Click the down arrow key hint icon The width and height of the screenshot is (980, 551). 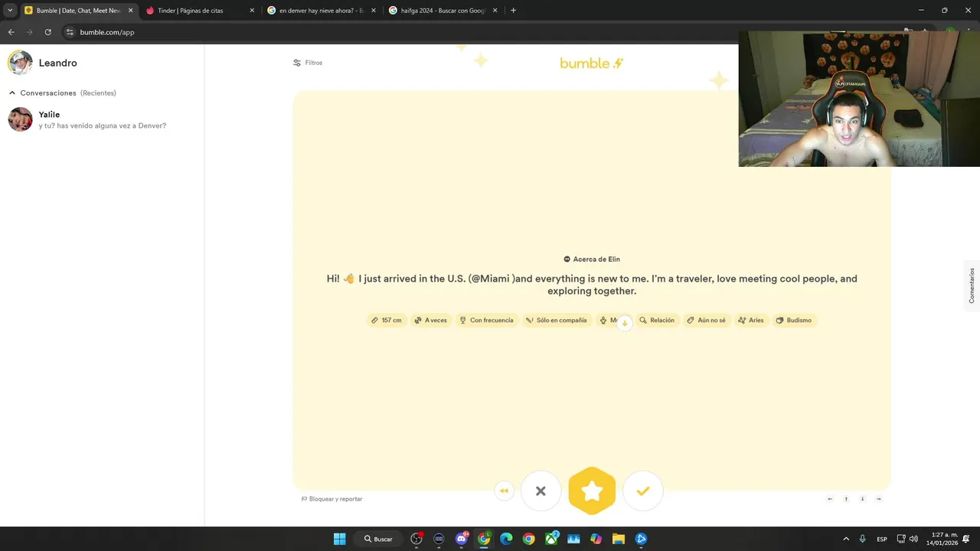point(862,499)
